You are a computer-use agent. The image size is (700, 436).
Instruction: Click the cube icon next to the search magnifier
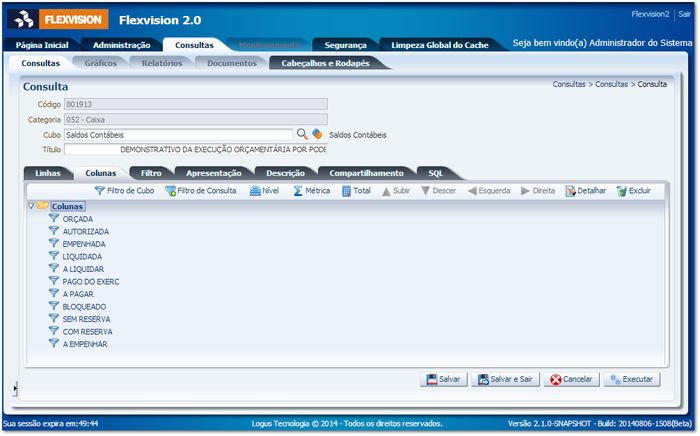click(x=317, y=134)
